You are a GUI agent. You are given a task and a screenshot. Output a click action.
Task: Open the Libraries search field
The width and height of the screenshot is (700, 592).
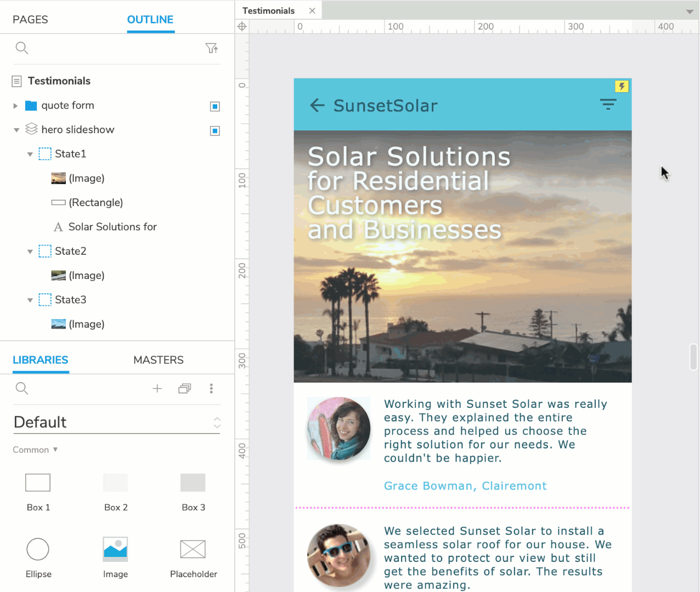[22, 388]
